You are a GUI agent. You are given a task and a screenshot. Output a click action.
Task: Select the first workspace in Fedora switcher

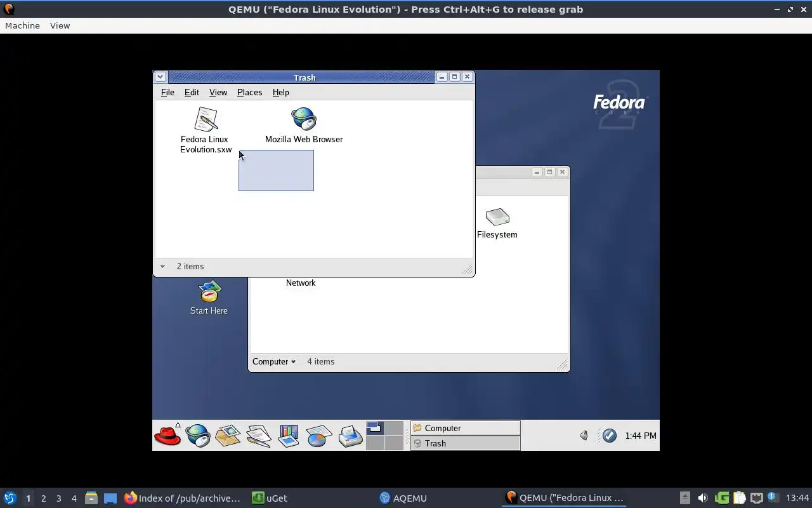click(375, 428)
